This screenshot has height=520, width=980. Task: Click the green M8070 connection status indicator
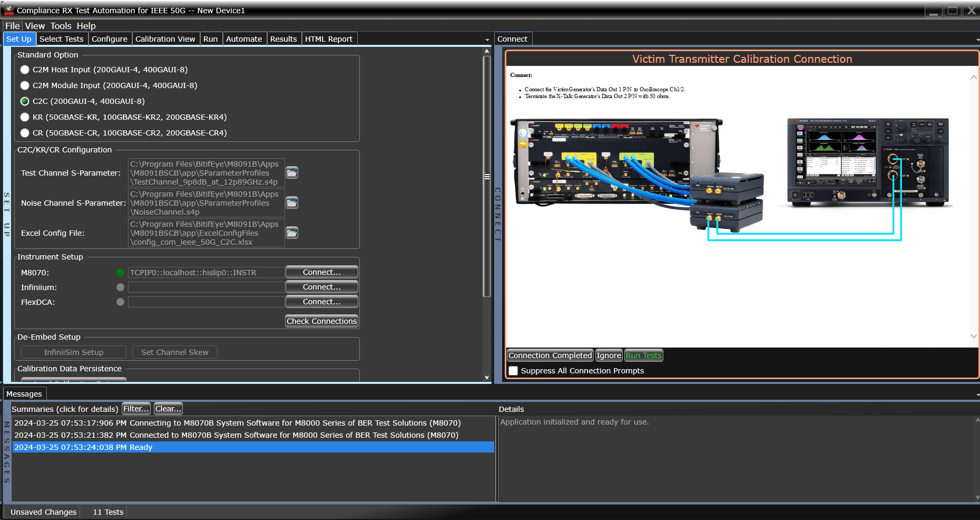coord(120,272)
